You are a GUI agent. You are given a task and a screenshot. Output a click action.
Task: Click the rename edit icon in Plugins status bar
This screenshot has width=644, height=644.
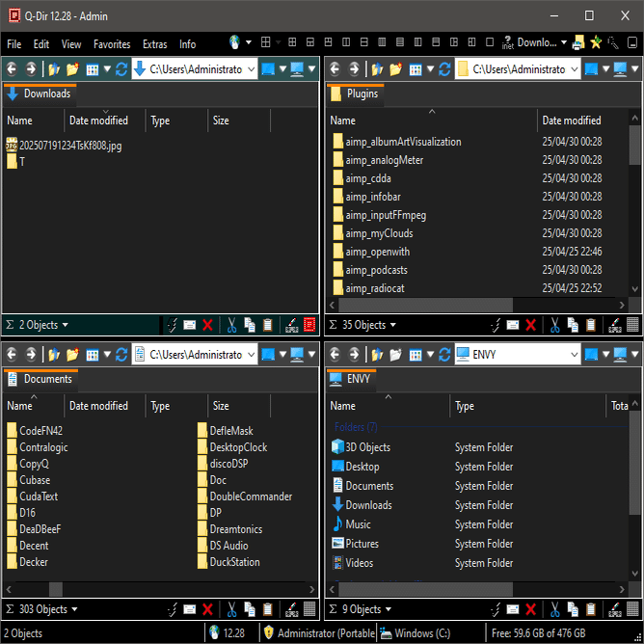click(615, 325)
